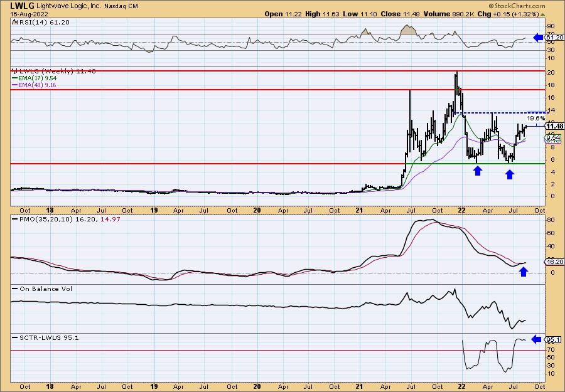Click the 80 level on the PMO scale
The height and width of the screenshot is (392, 565).
click(551, 220)
